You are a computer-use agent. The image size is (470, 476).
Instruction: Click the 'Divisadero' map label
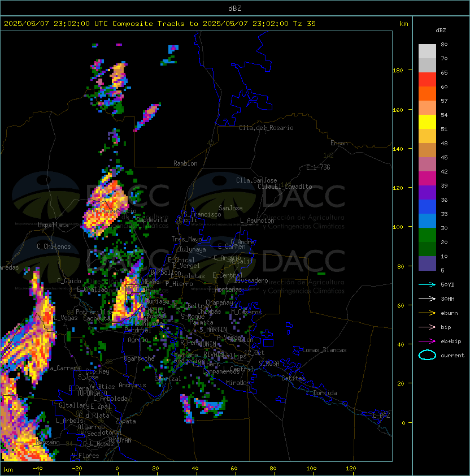(x=251, y=280)
